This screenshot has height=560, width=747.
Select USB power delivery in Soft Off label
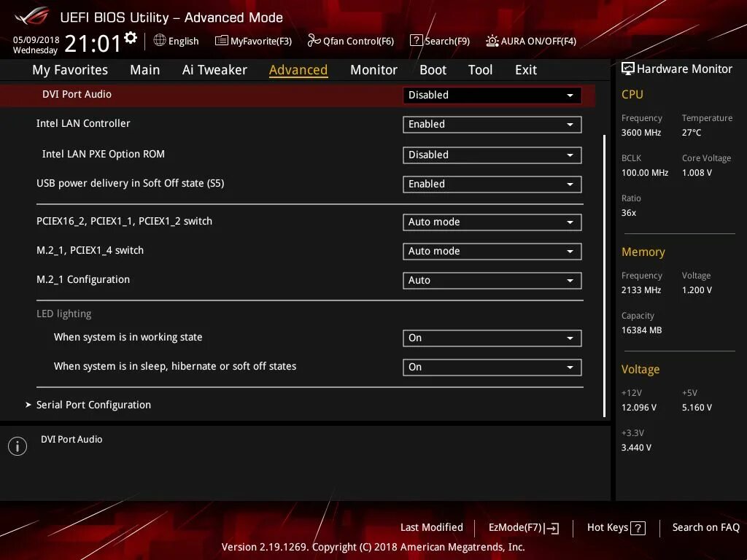click(130, 183)
